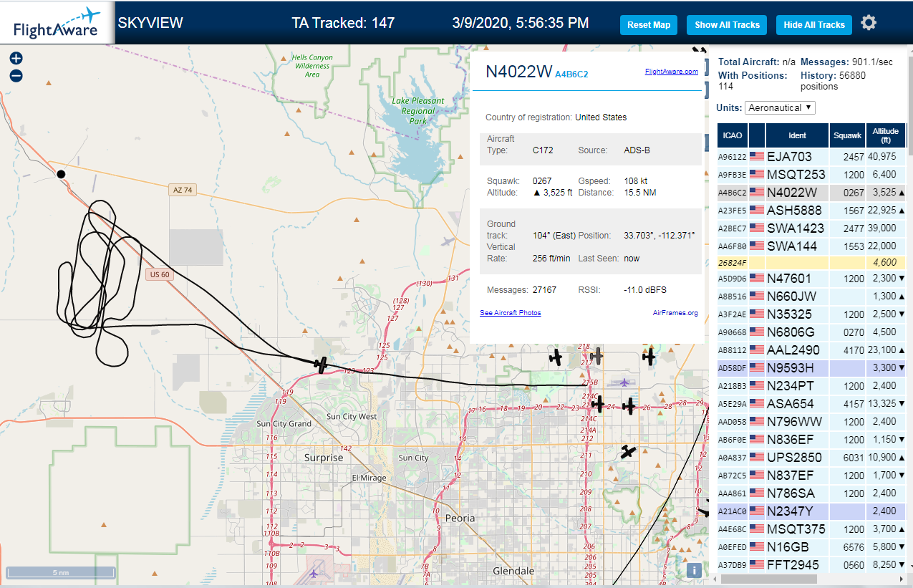Select N836EF in aircraft list
This screenshot has width=913, height=588.
tap(812, 439)
